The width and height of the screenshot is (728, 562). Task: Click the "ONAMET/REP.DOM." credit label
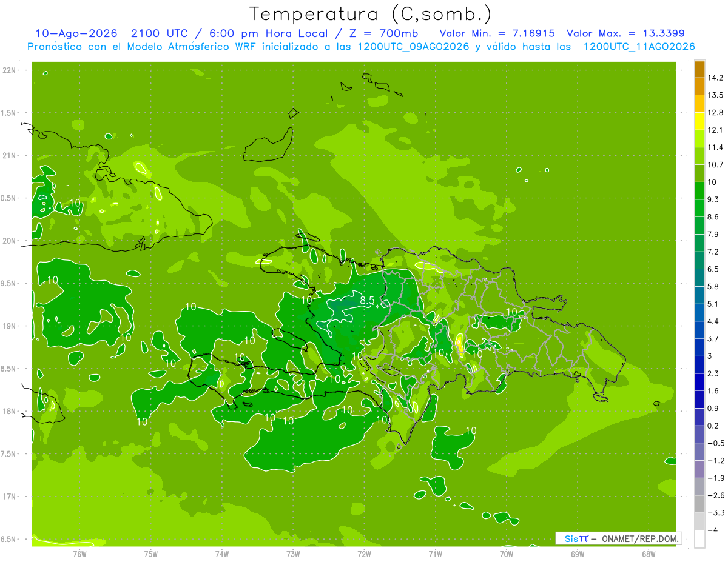point(640,538)
